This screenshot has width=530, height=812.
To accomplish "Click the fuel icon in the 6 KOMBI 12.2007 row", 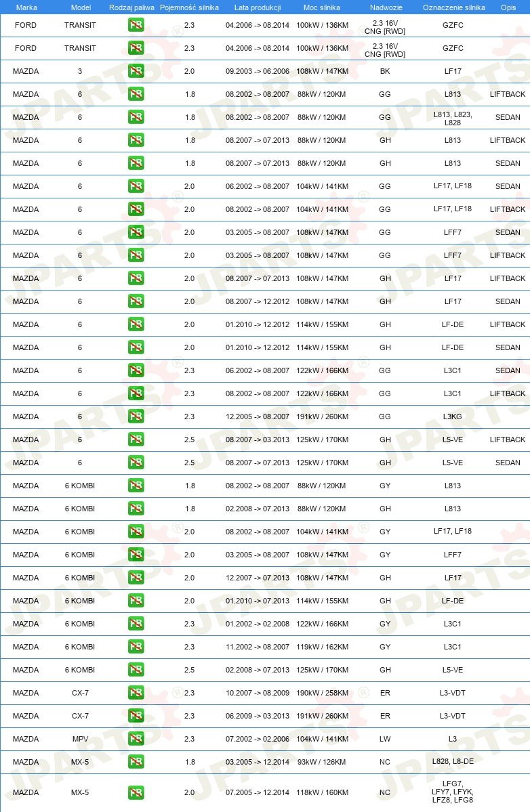I will (136, 578).
